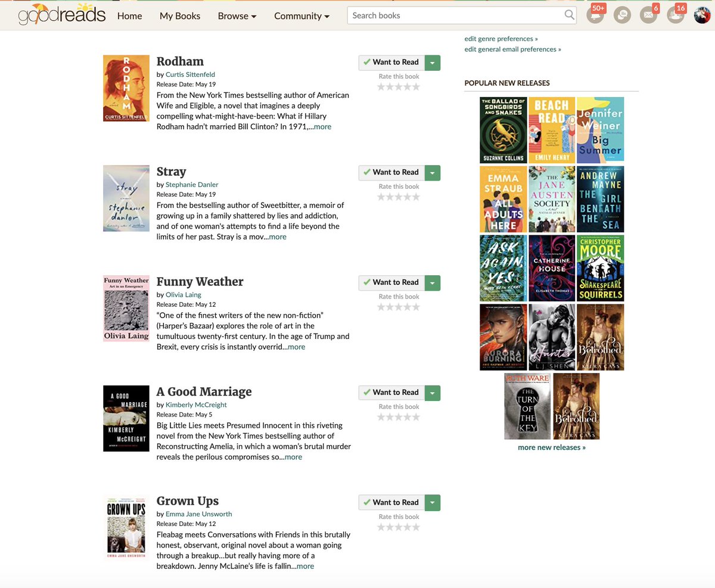Open the Stray book cover
715x588 pixels.
126,198
